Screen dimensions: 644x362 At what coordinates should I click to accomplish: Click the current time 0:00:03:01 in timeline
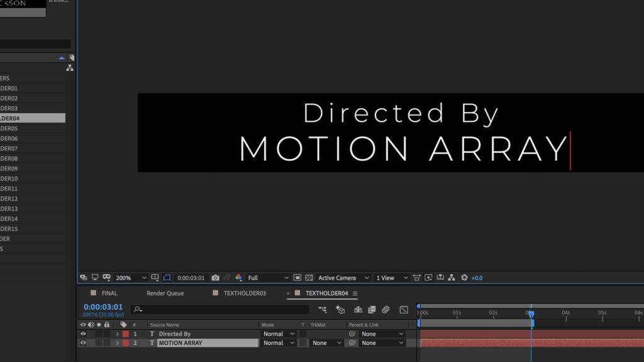coord(103,307)
